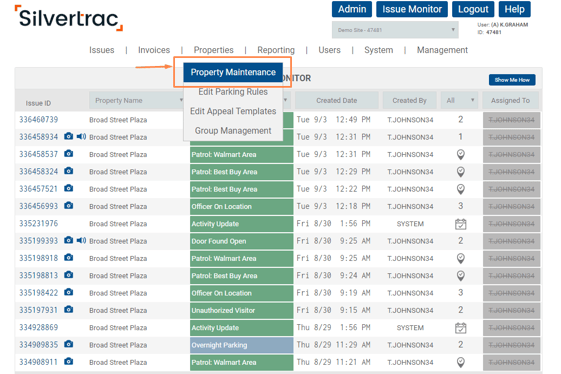The width and height of the screenshot is (561, 374).
Task: Click the 'Tue 9/3 12:49 PM' date cell
Action: pos(333,120)
